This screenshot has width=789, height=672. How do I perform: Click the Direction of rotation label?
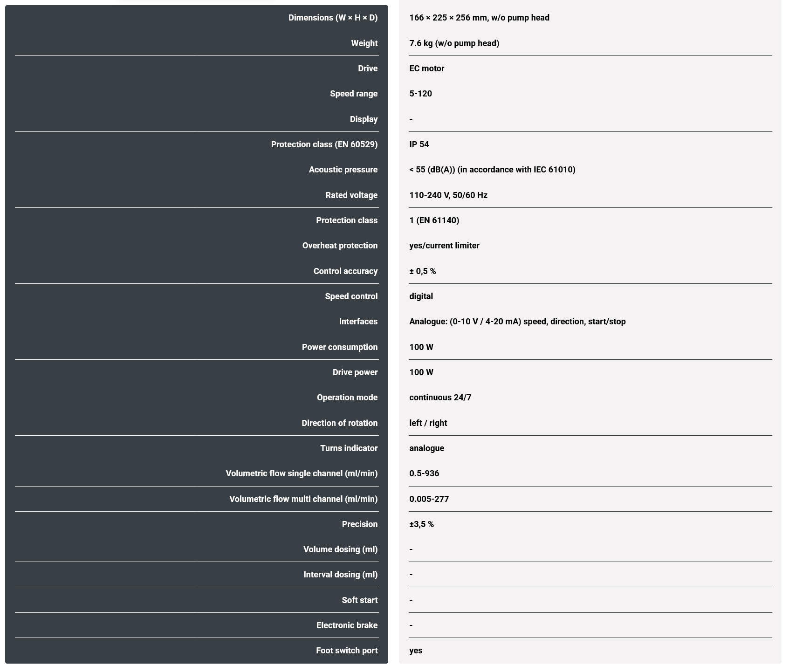(339, 423)
